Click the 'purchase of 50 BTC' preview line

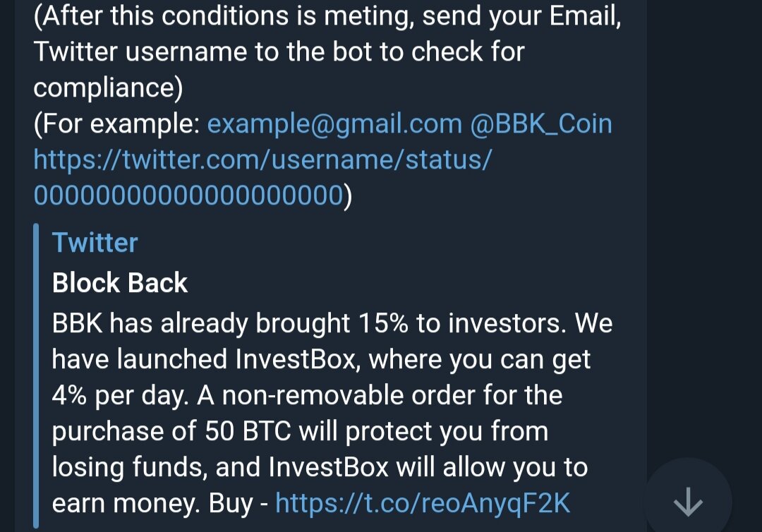coord(300,431)
